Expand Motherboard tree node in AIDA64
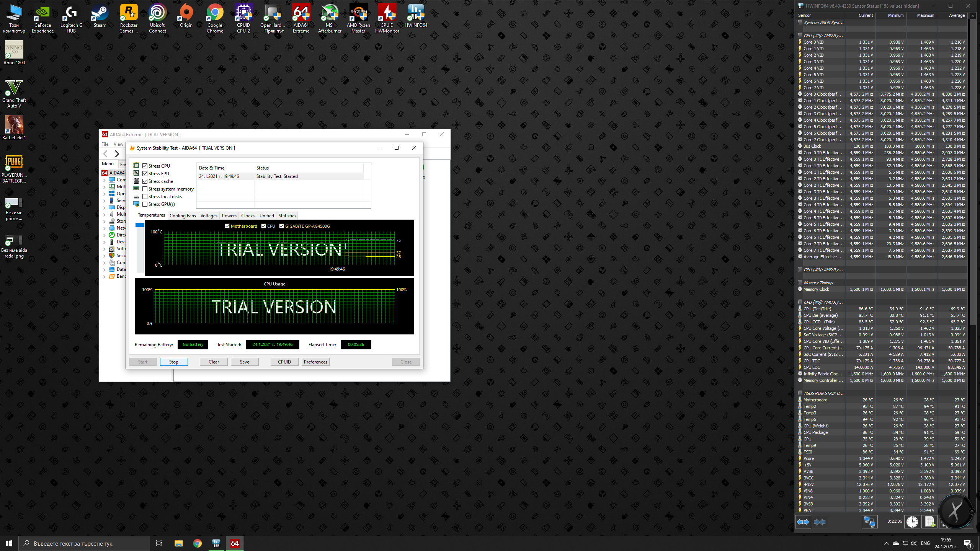The width and height of the screenshot is (980, 551). click(x=104, y=187)
